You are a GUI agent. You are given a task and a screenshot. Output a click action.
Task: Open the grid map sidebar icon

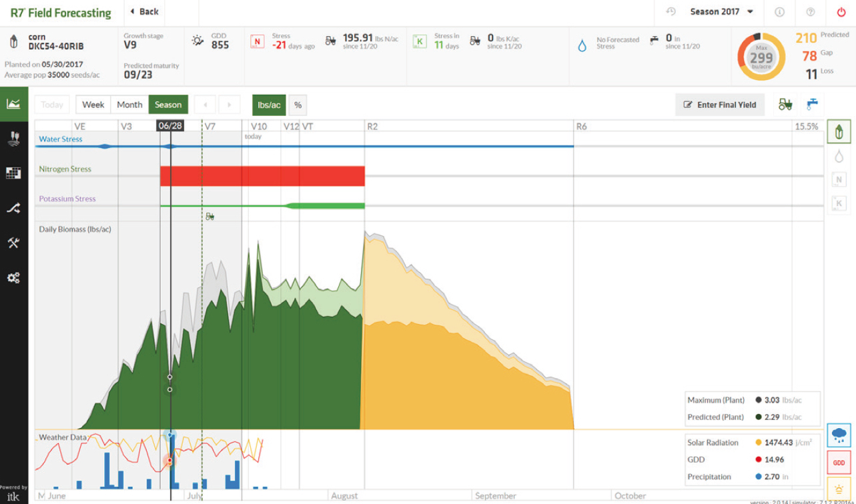coord(13,173)
